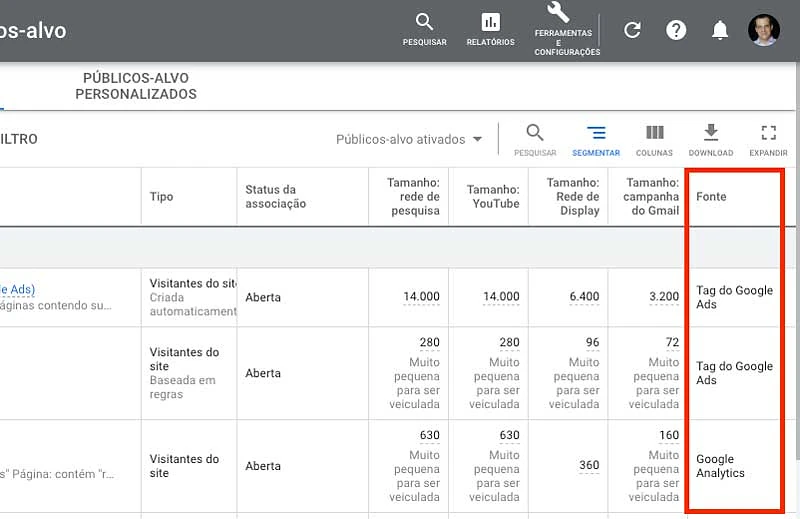
Task: Open the audience link ending in 'e Ads)'
Action: tap(17, 289)
